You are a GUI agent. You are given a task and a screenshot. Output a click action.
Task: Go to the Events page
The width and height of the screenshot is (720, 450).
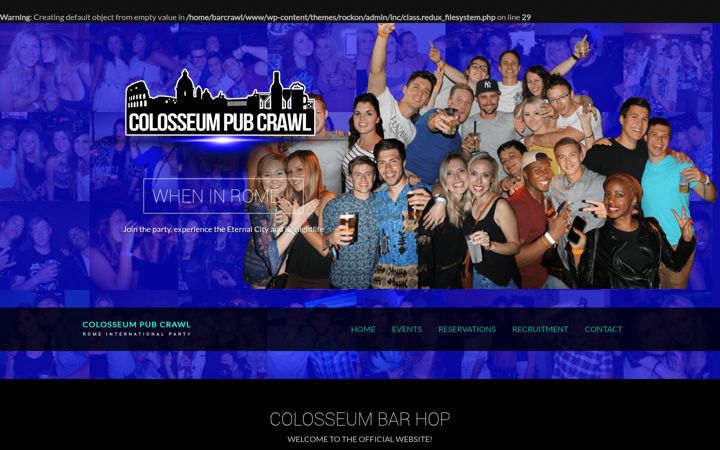point(406,329)
